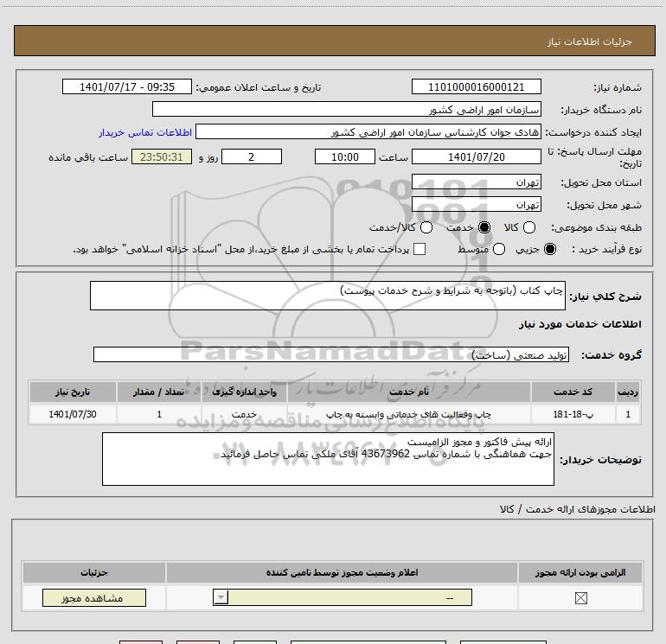This screenshot has width=666, height=644.
Task: Click the جزئیات اطلاعات نیاز page title
Action: pyautogui.click(x=590, y=41)
